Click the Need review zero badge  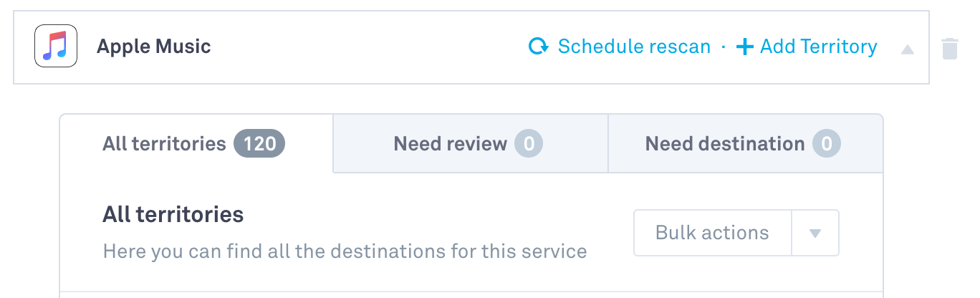[x=529, y=144]
